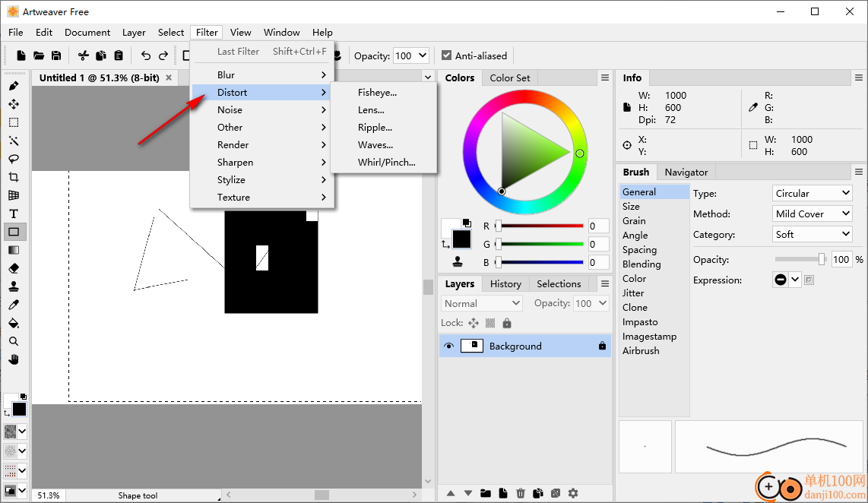
Task: Toggle lock all padlock next to Lock
Action: tap(507, 323)
